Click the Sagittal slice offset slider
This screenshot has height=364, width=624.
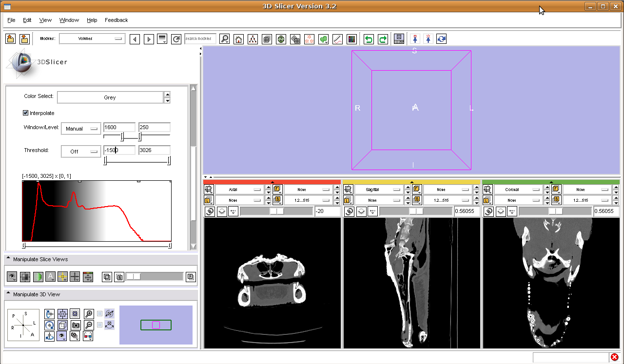pyautogui.click(x=416, y=211)
